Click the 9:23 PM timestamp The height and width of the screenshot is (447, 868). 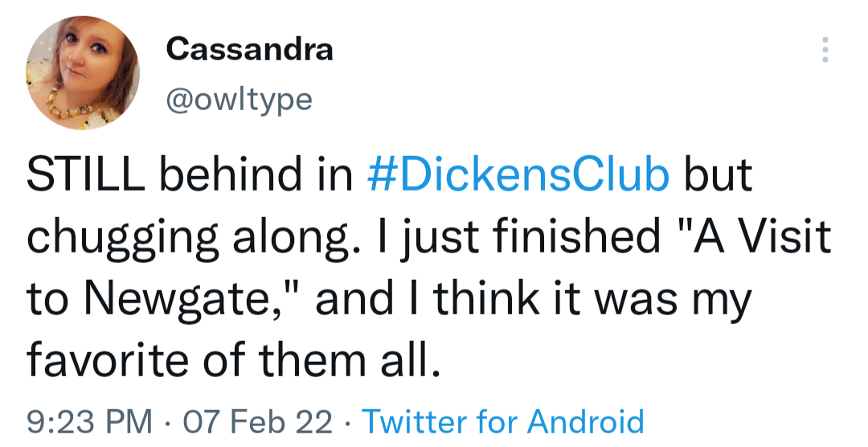[89, 421]
